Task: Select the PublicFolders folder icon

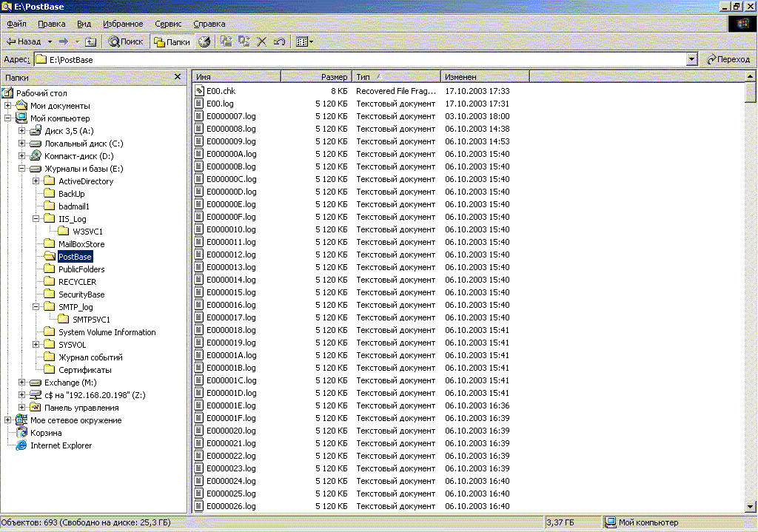Action: (50, 269)
